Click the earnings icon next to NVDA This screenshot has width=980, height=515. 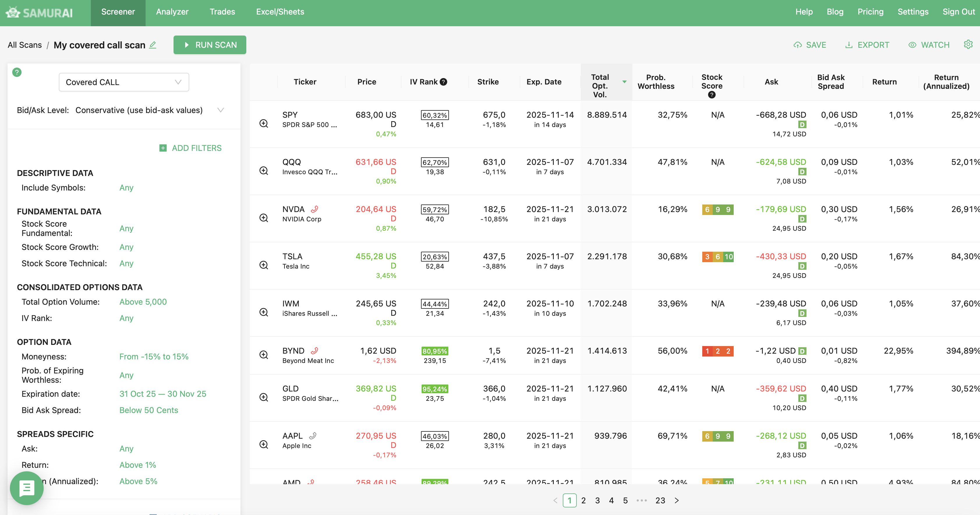pyautogui.click(x=314, y=209)
